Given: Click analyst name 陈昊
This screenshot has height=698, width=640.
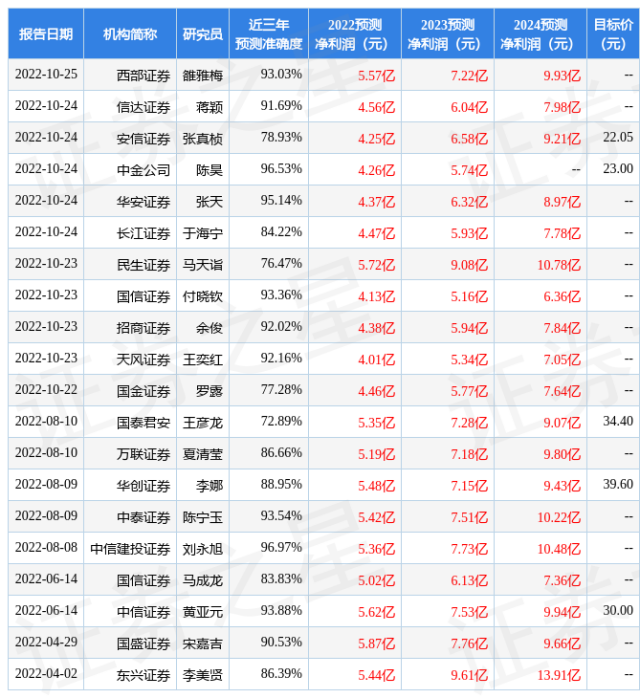Looking at the screenshot, I should (x=209, y=170).
